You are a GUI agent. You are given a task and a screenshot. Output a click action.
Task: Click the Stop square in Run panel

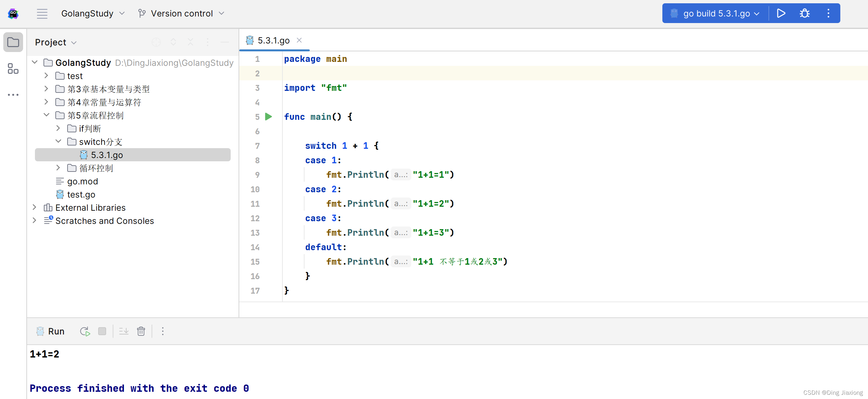[102, 331]
